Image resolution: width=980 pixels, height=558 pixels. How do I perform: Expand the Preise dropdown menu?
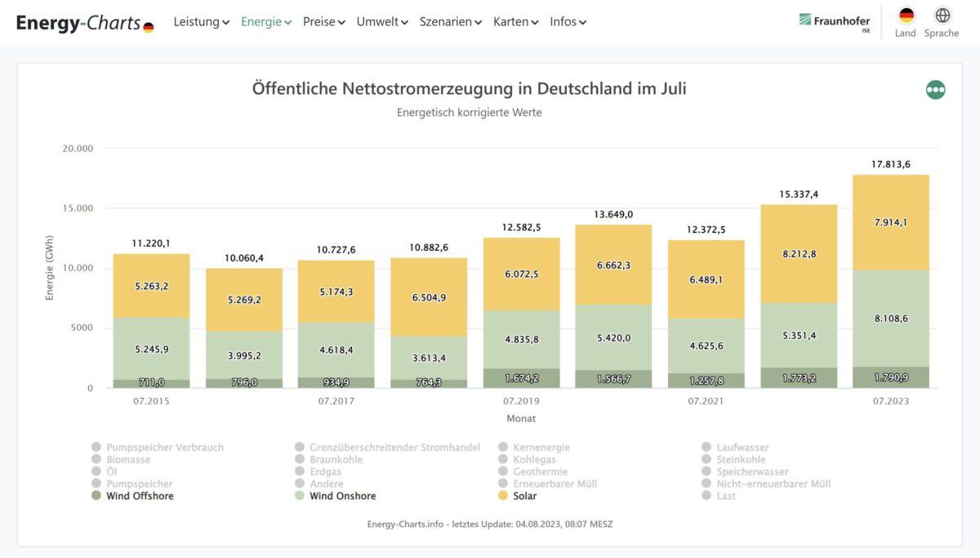pos(323,22)
